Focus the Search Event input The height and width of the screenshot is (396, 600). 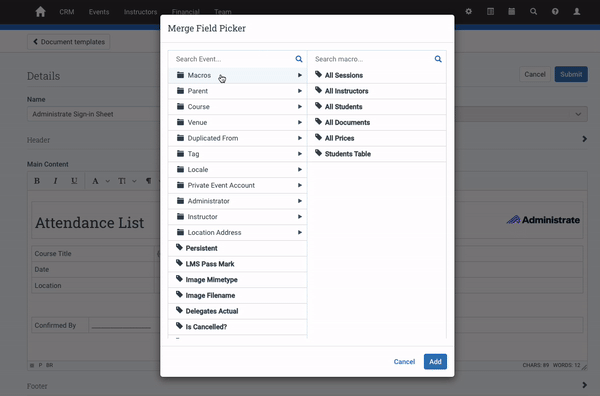[233, 59]
